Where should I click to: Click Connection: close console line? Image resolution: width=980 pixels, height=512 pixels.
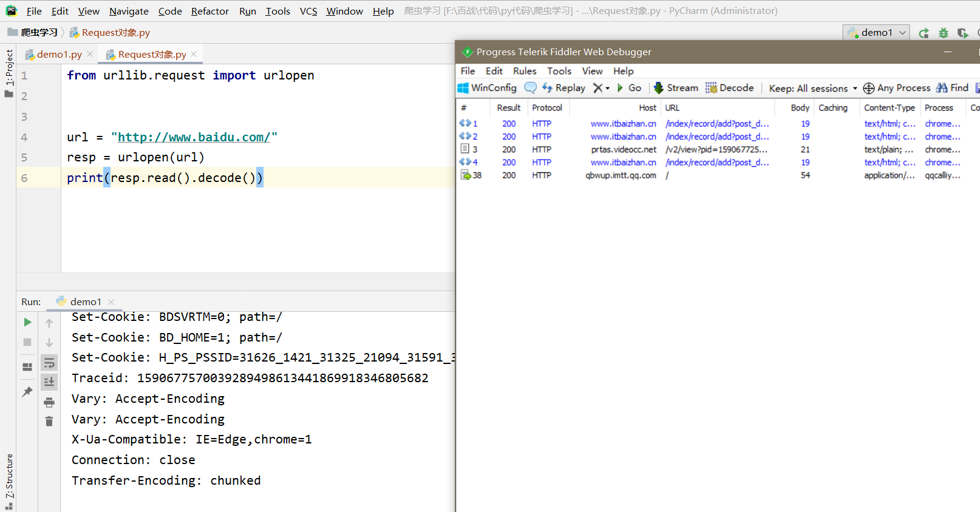(134, 460)
